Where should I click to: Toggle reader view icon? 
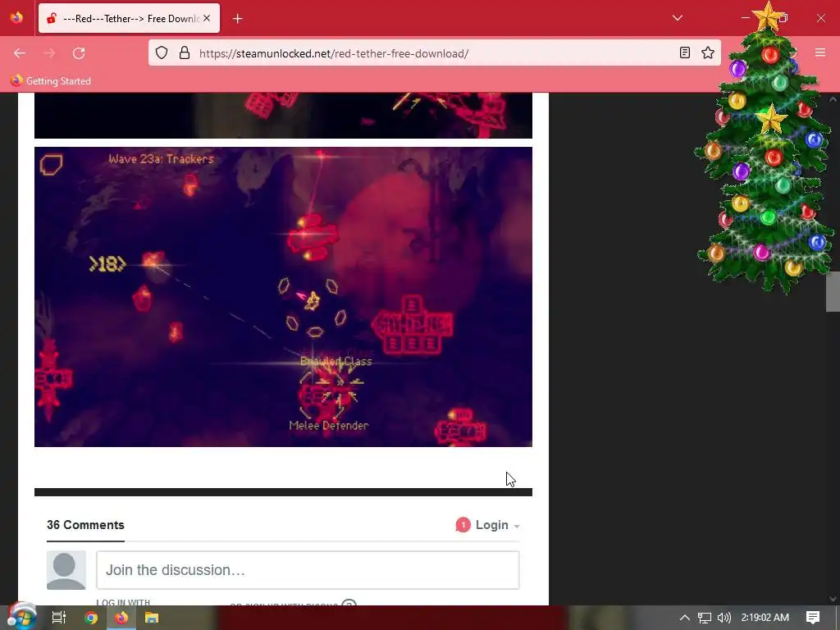[685, 52]
